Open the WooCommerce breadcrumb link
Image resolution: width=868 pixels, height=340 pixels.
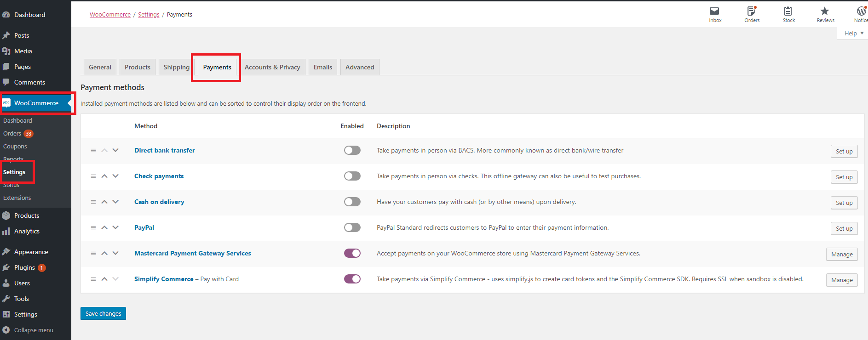(x=110, y=15)
